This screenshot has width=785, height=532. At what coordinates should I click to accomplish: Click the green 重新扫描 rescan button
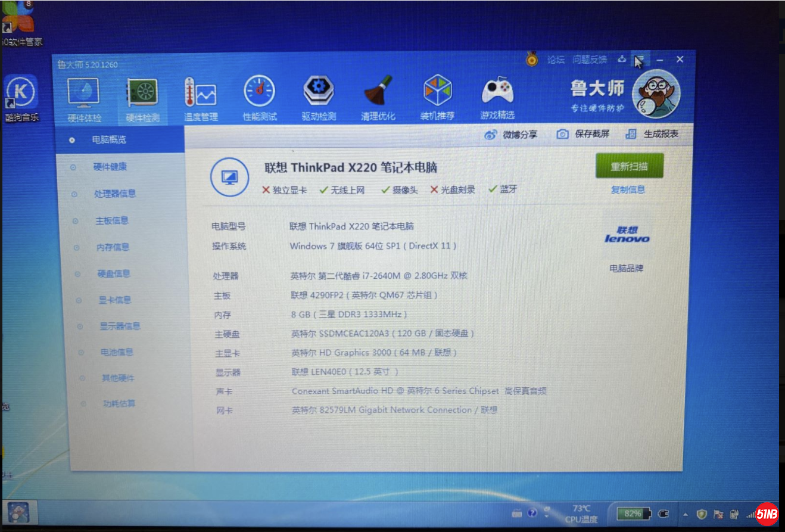[629, 166]
